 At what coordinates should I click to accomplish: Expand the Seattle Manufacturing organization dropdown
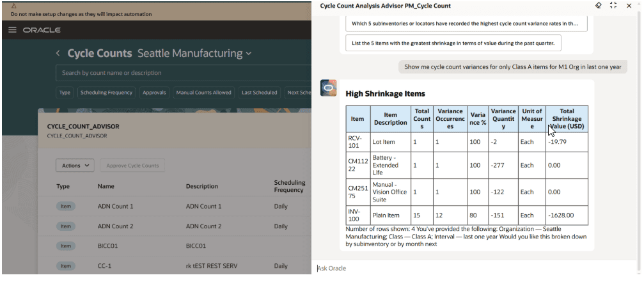(x=249, y=54)
